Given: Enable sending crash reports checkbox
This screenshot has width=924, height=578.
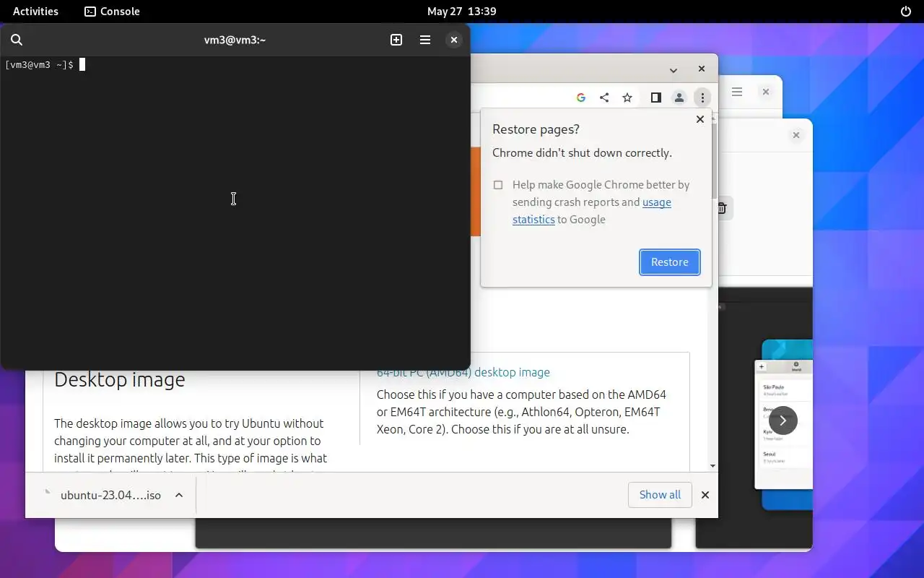Looking at the screenshot, I should pyautogui.click(x=498, y=185).
